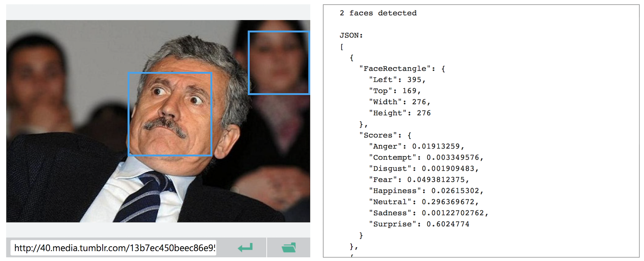Click the "Fear" score line
Screen dimensions: 644x261
click(x=419, y=180)
